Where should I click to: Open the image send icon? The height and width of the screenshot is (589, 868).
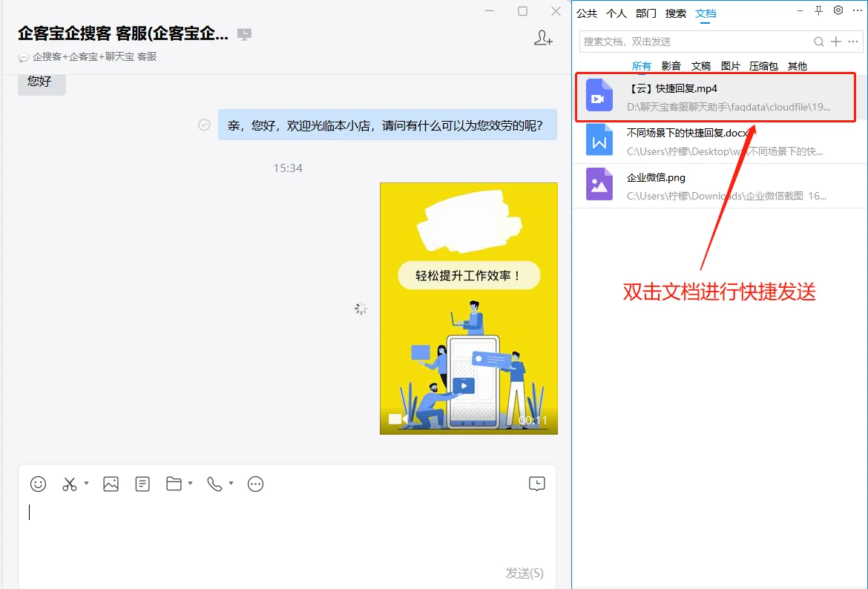[111, 484]
